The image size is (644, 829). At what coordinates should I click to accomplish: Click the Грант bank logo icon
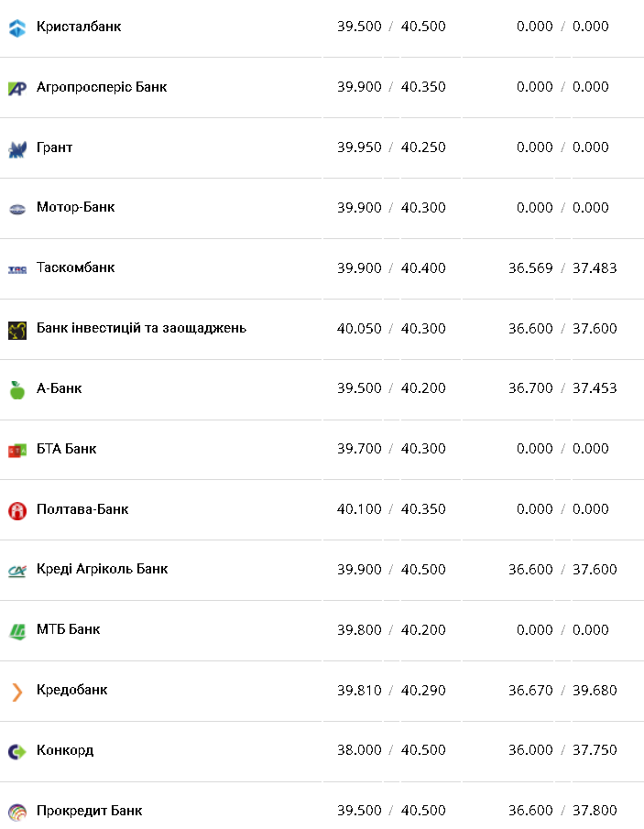tap(17, 148)
